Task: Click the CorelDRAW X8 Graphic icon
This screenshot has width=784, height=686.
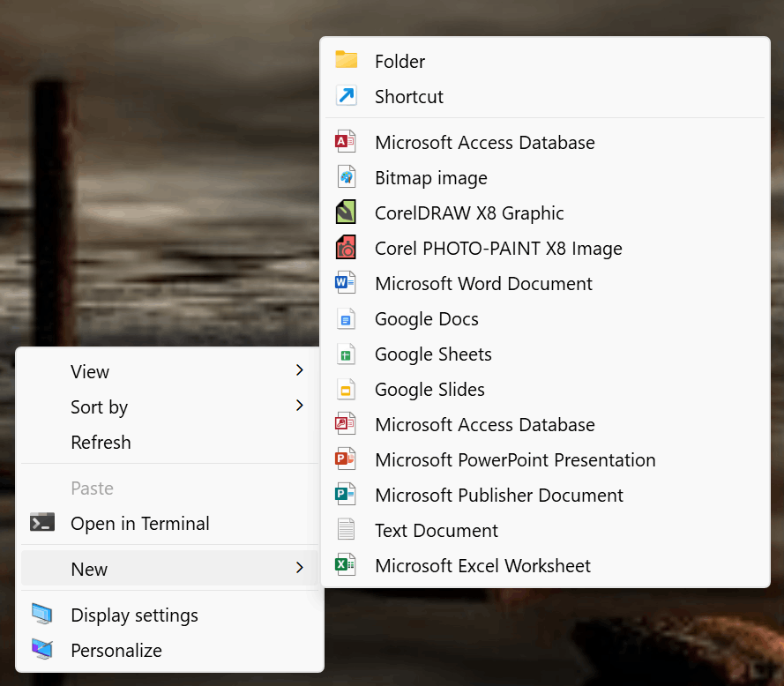Action: point(346,212)
